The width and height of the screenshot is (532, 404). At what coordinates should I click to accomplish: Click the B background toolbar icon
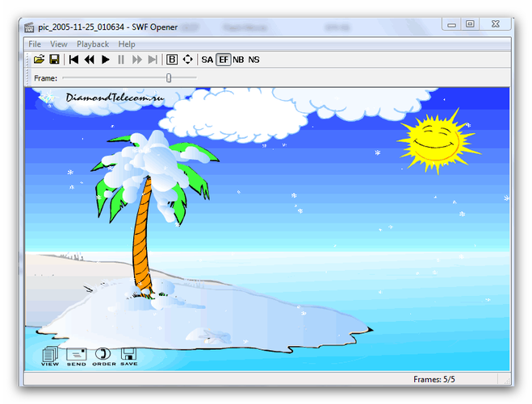pos(171,60)
